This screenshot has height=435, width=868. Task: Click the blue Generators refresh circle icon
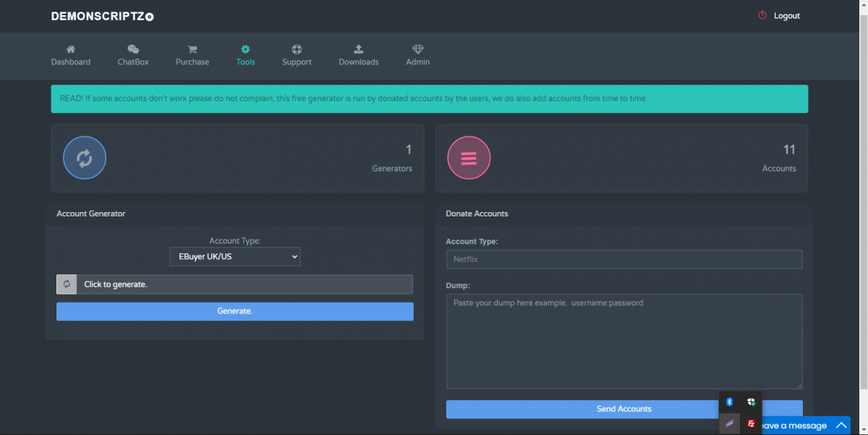(85, 158)
